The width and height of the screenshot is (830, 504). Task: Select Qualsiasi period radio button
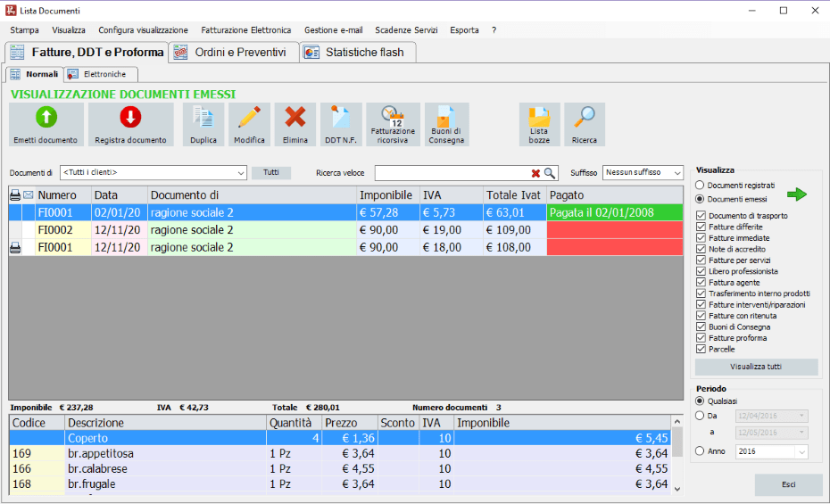(x=700, y=401)
